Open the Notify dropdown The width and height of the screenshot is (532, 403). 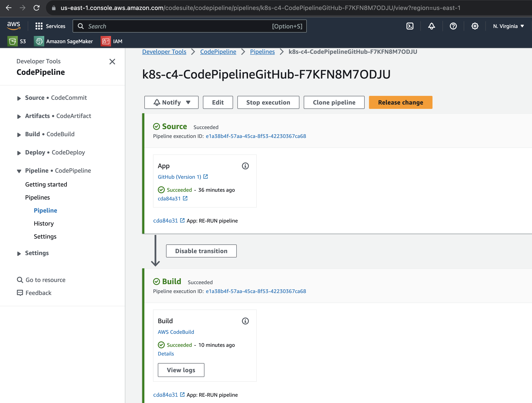point(171,102)
